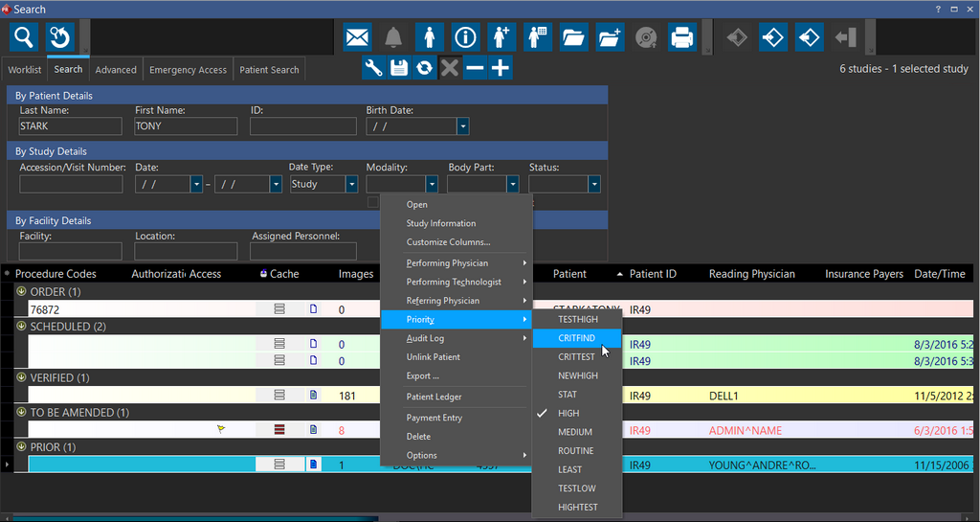Screen dimensions: 980x522
Task: Click the envelope mail icon in toolbar
Action: point(358,37)
